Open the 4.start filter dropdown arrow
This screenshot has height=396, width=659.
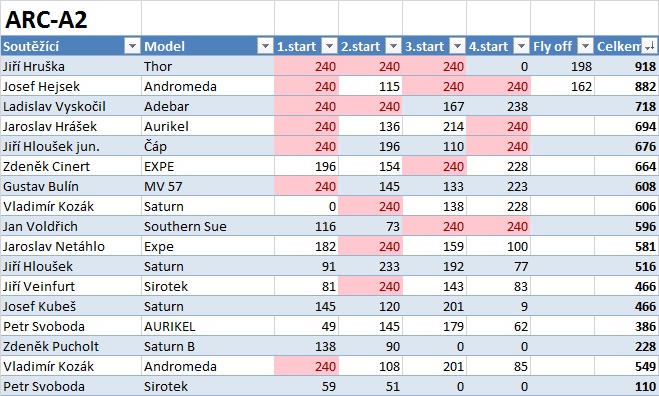click(521, 46)
